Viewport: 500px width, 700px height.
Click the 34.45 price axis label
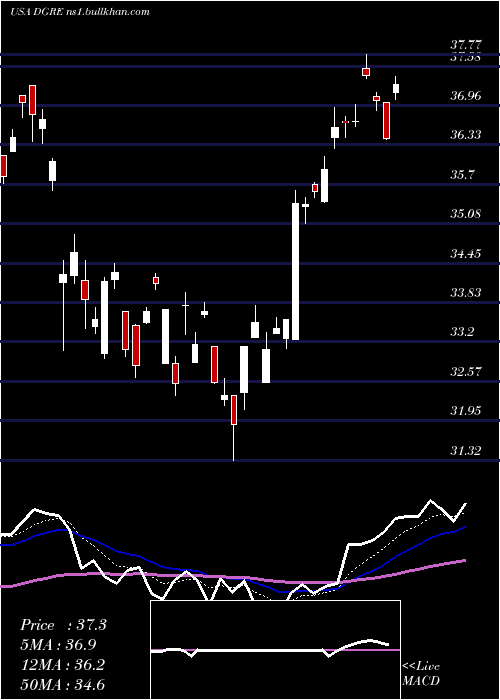pos(466,254)
